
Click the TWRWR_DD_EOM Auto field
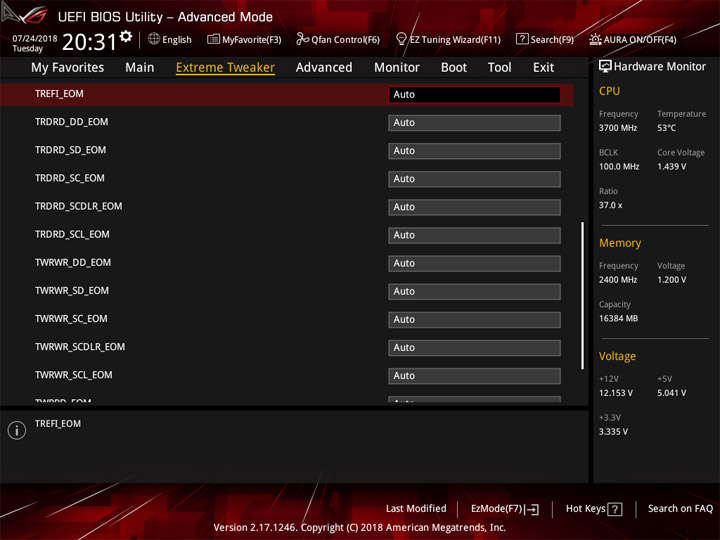pos(474,264)
